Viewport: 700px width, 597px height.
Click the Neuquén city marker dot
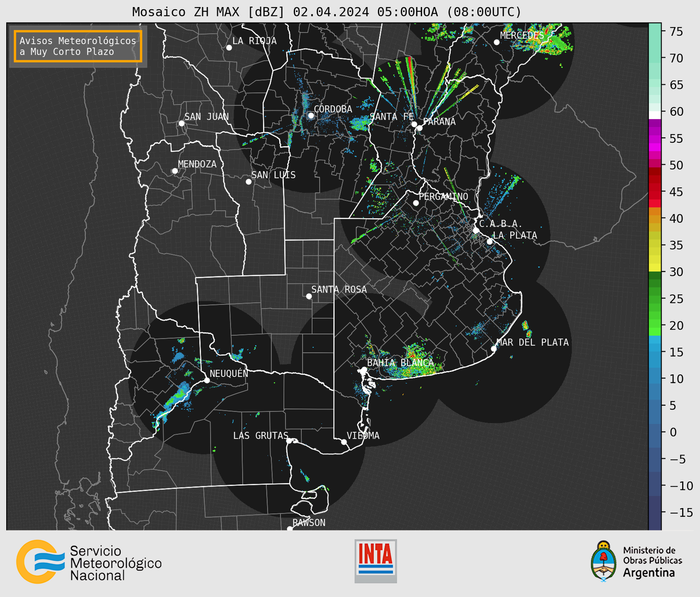tap(207, 380)
